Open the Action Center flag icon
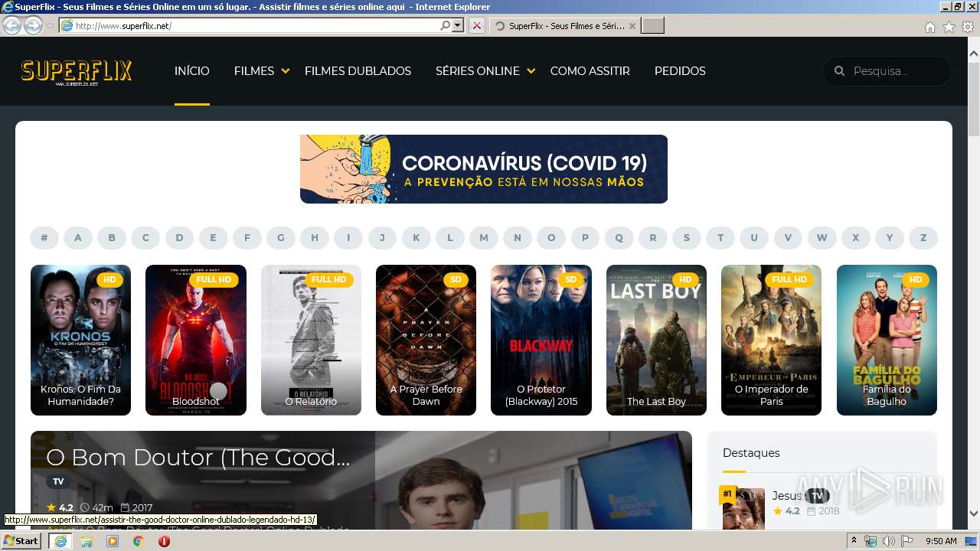The height and width of the screenshot is (551, 980). pyautogui.click(x=907, y=541)
